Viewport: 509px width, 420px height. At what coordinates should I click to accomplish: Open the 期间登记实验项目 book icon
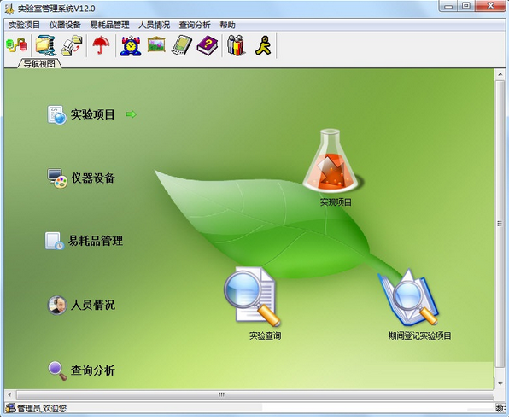click(408, 297)
